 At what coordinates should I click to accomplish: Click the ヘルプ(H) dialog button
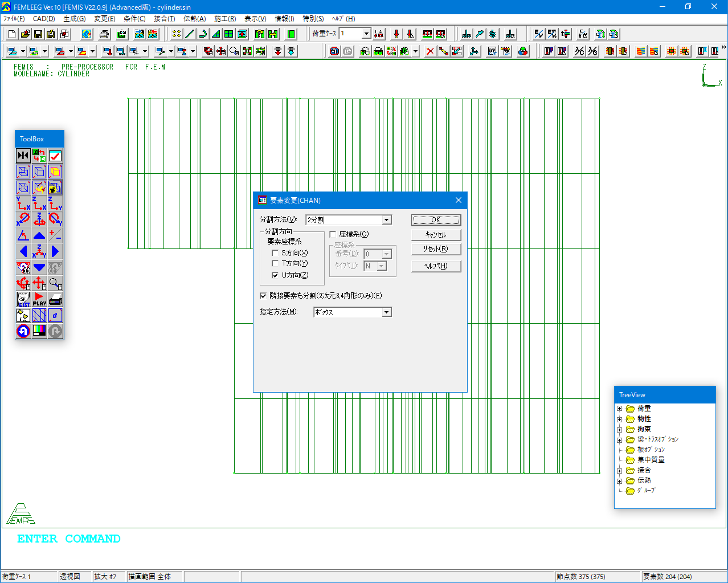point(436,266)
